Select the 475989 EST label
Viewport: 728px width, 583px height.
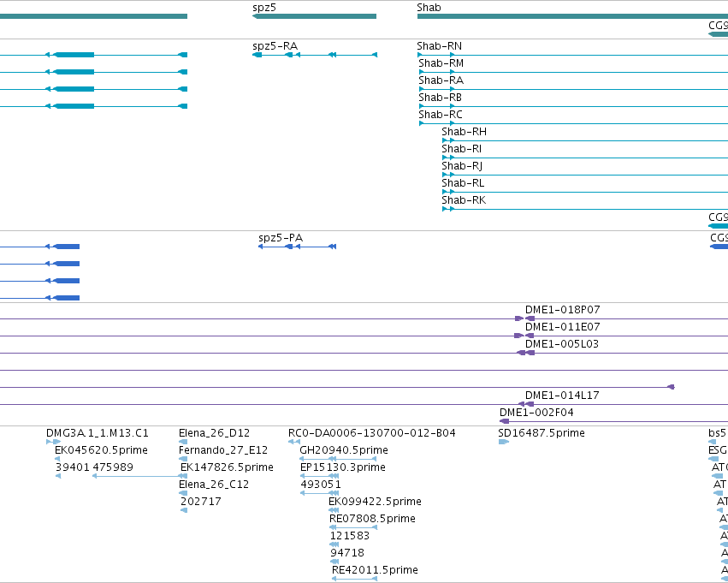click(113, 467)
